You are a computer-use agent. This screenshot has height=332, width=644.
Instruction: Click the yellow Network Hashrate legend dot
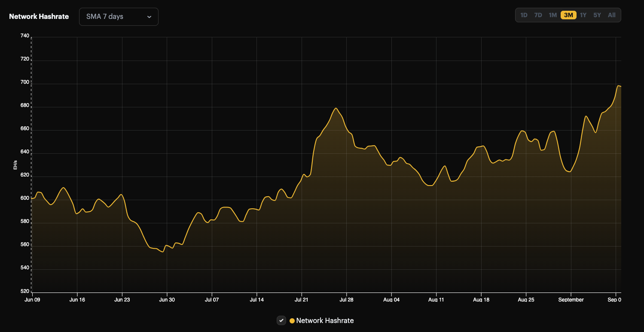pyautogui.click(x=292, y=320)
